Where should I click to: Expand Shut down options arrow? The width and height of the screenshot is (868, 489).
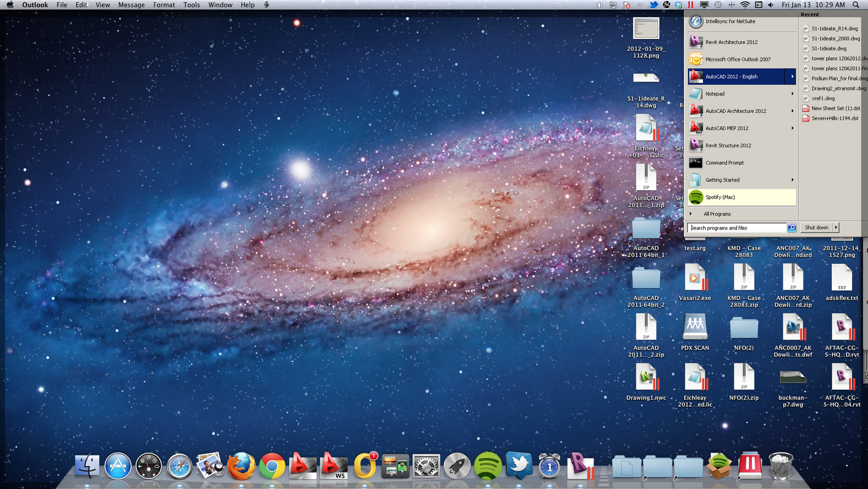(836, 228)
